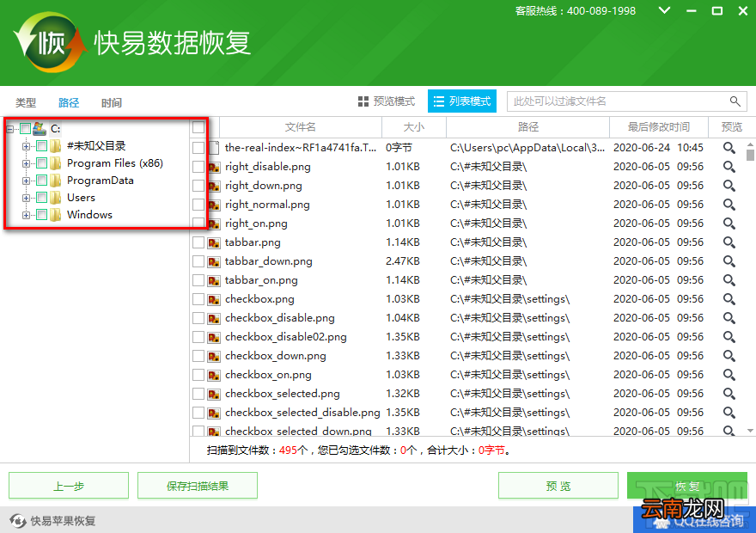This screenshot has width=756, height=533.
Task: Click file icon of the-real-index row
Action: (x=214, y=148)
